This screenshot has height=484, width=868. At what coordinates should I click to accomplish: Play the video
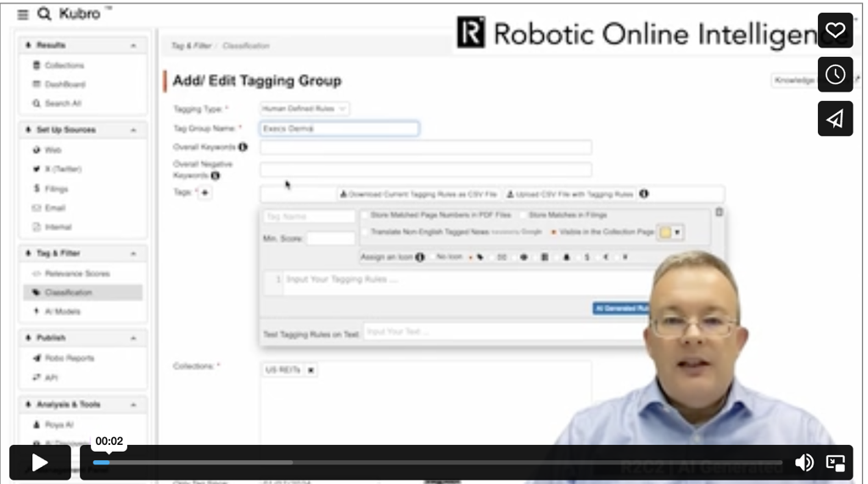point(40,463)
